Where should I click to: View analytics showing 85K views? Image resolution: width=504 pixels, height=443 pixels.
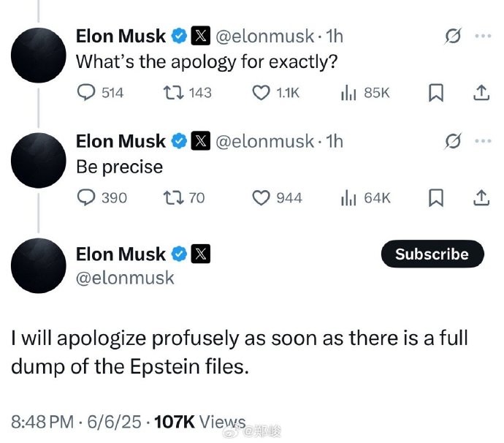[x=348, y=93]
